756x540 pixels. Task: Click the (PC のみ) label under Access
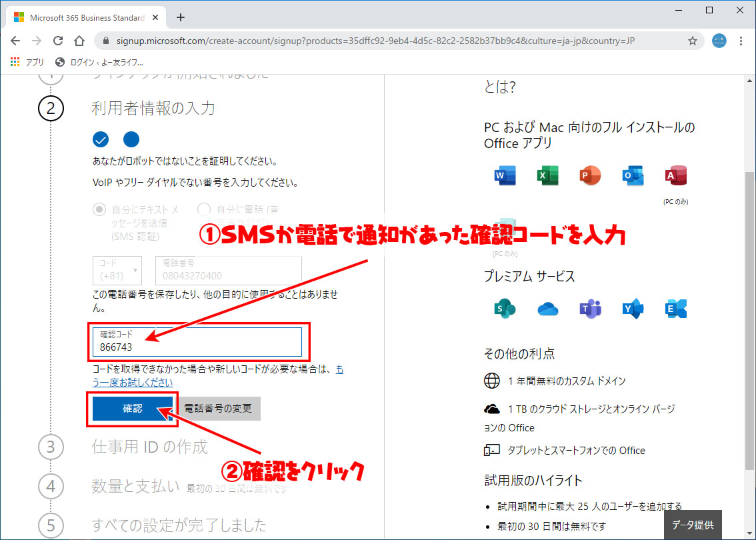[x=675, y=202]
